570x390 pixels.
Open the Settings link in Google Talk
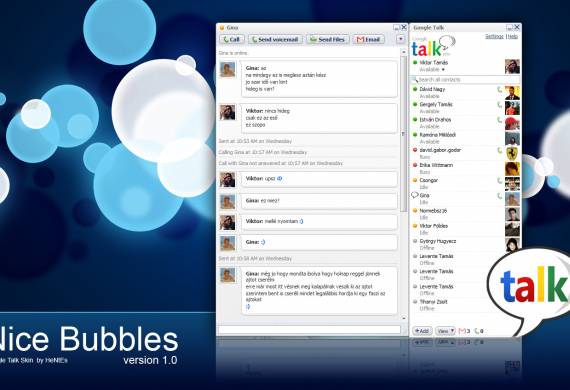[x=494, y=36]
